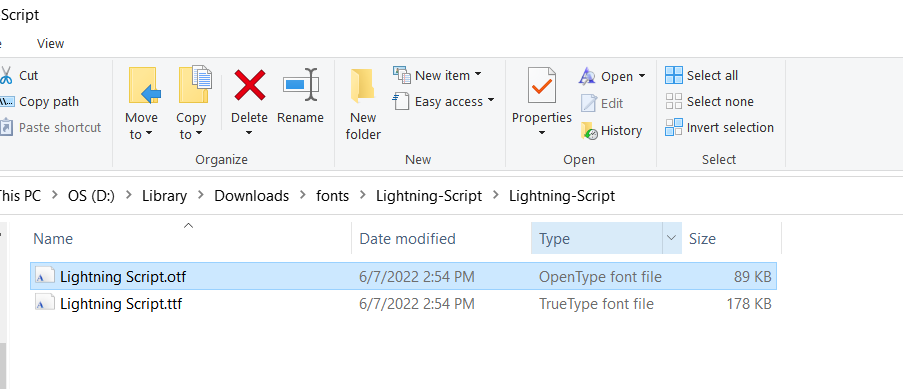903x389 pixels.
Task: Go to the fonts folder in the address bar
Action: 332,196
